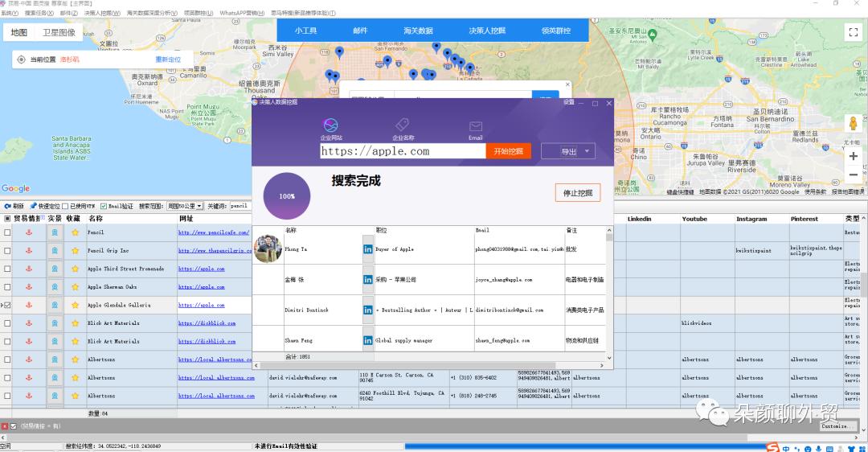The height and width of the screenshot is (452, 868).
Task: Toggle the bottom filter bar checkbox
Action: point(14,426)
